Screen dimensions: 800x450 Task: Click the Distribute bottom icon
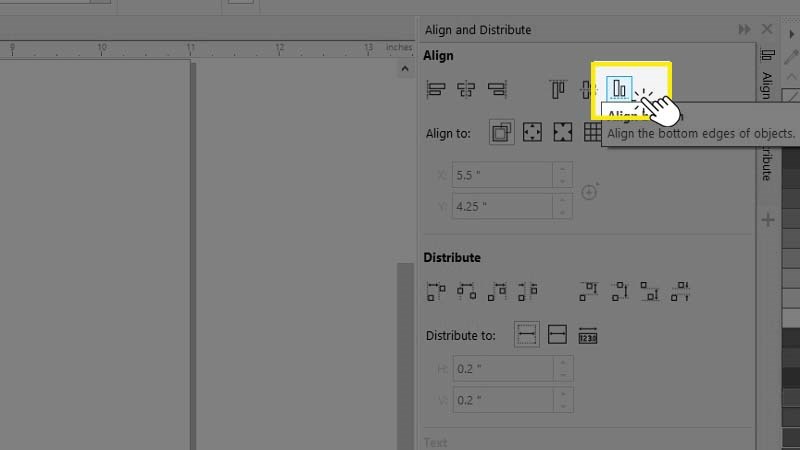tap(650, 291)
